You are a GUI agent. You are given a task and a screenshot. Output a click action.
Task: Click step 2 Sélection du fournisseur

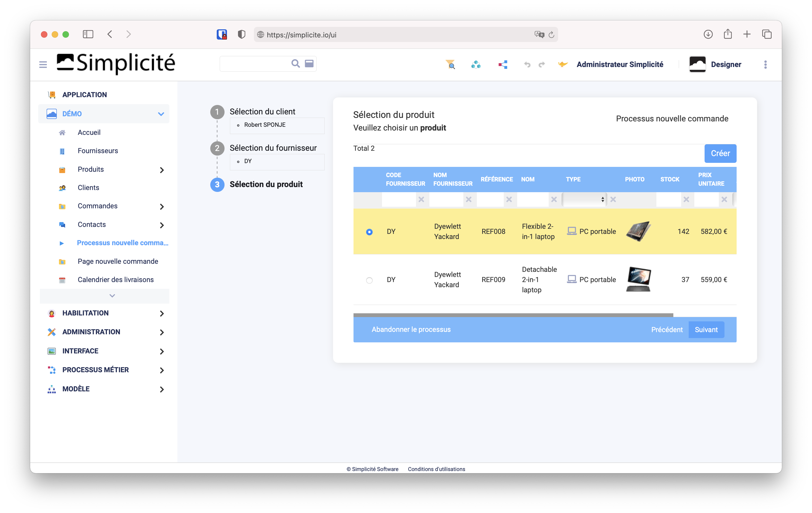[x=273, y=148]
